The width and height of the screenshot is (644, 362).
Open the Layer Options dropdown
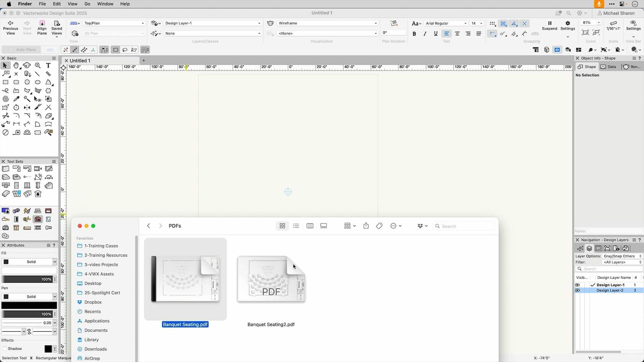pos(621,256)
